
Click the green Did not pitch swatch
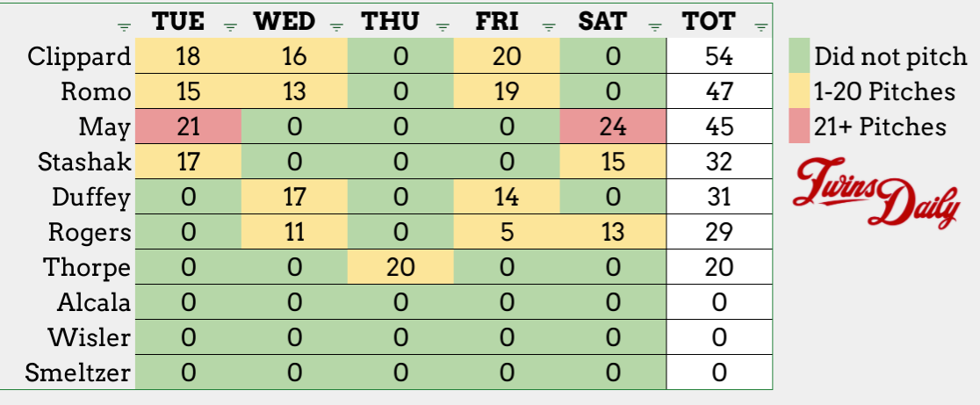click(797, 57)
